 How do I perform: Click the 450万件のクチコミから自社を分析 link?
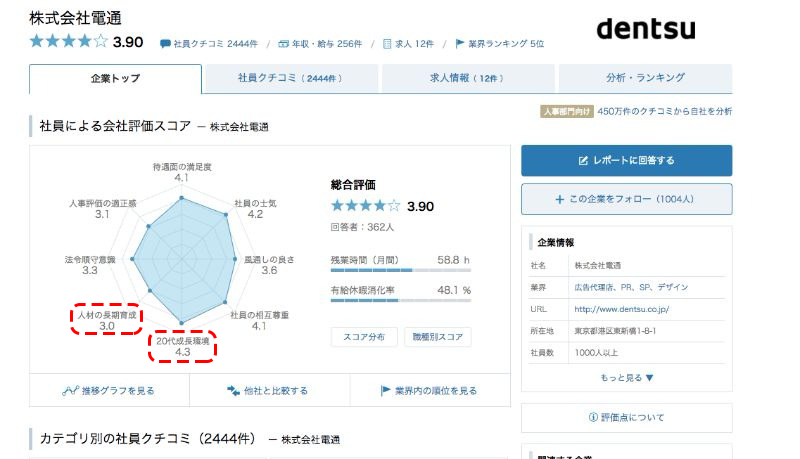664,111
